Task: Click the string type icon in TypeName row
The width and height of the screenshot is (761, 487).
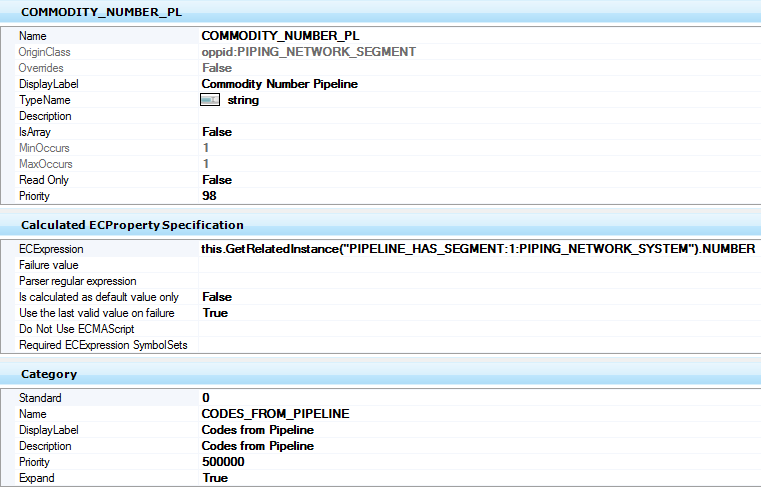Action: coord(210,100)
